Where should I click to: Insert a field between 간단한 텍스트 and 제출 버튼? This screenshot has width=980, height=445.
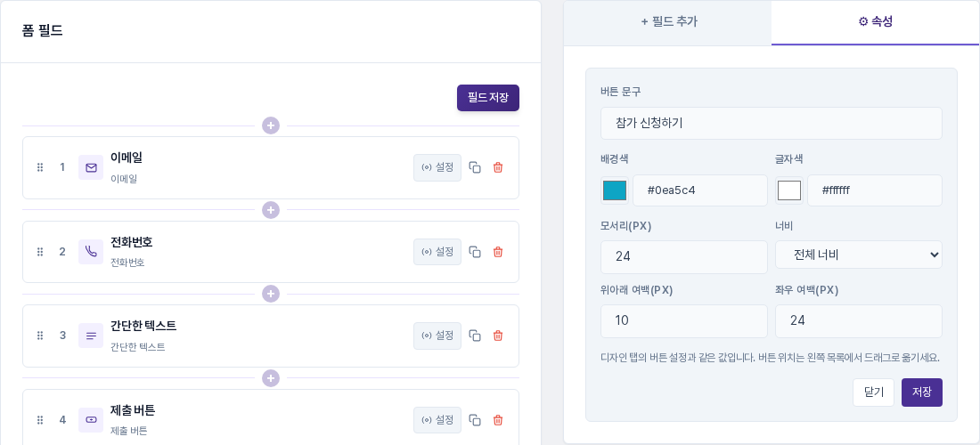[x=271, y=377]
